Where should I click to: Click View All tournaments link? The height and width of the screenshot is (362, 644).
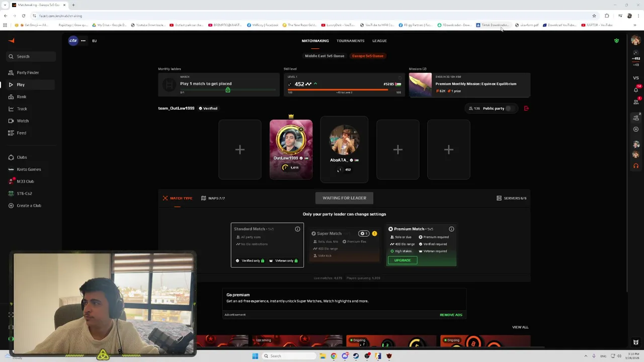[x=520, y=327]
